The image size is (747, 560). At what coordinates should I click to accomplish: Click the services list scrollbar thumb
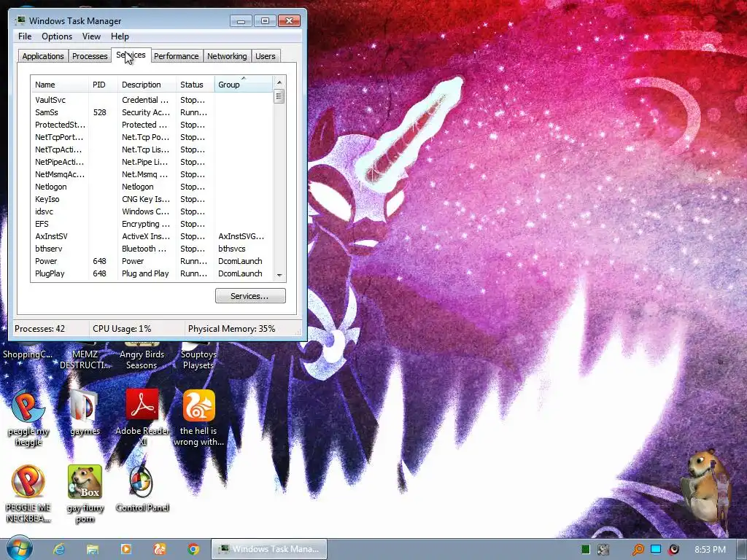[279, 96]
